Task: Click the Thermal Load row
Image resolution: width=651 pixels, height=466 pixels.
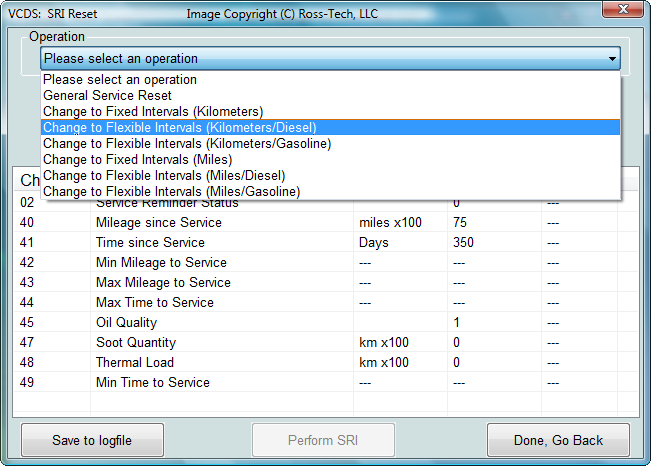Action: coord(135,362)
